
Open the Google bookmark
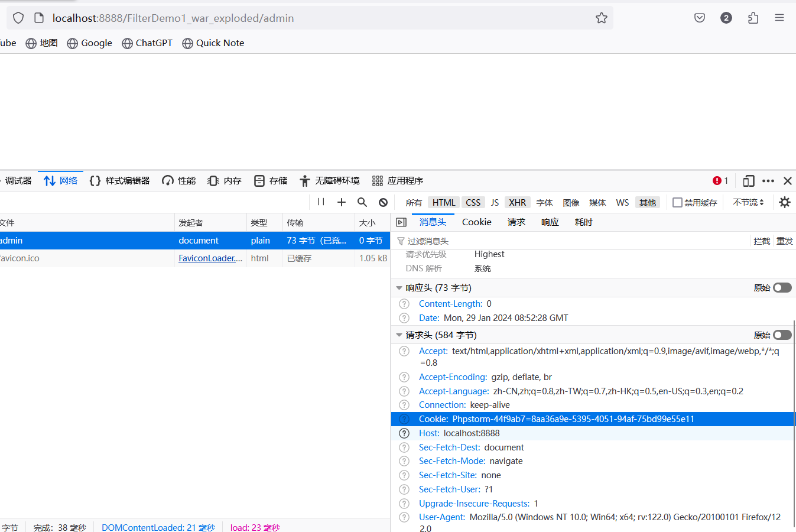[90, 43]
